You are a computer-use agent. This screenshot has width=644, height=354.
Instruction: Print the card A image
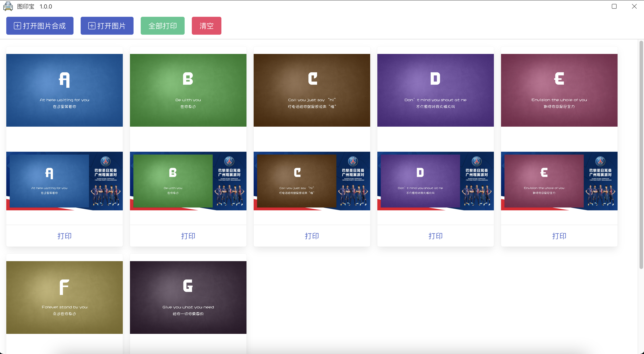coord(65,236)
